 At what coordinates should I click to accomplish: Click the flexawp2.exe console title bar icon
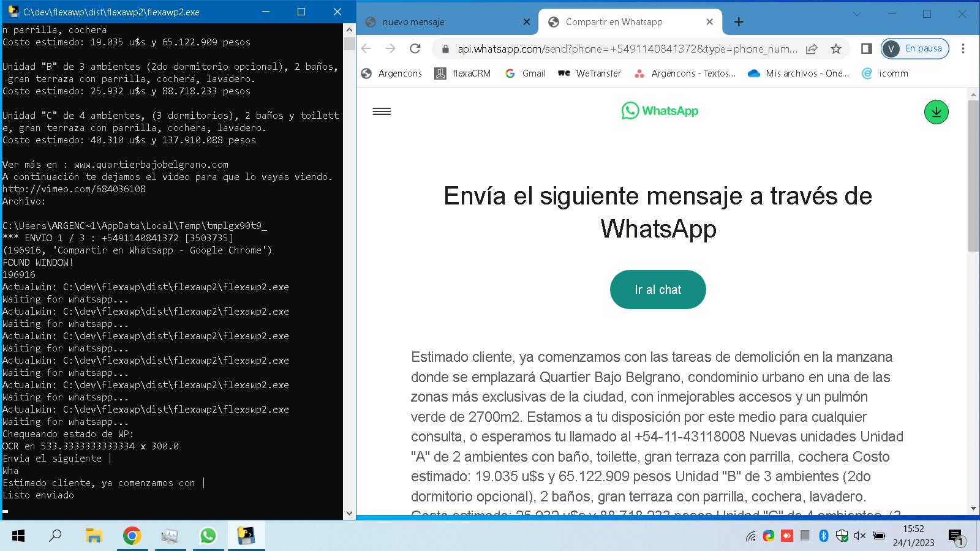13,12
